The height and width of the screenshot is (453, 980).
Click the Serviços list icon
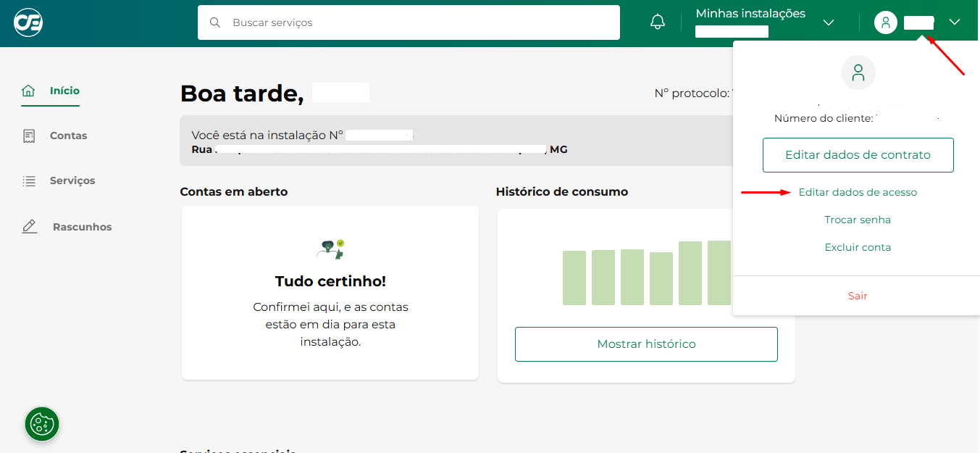point(29,181)
